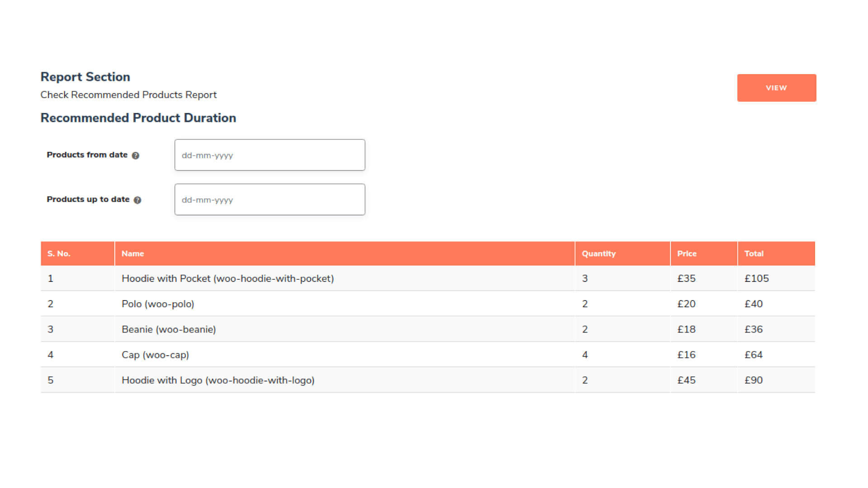
Task: Click the Price column header
Action: pos(686,253)
